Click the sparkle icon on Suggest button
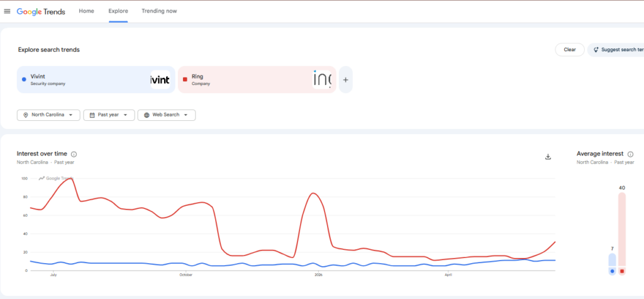This screenshot has width=644, height=299. coord(596,49)
